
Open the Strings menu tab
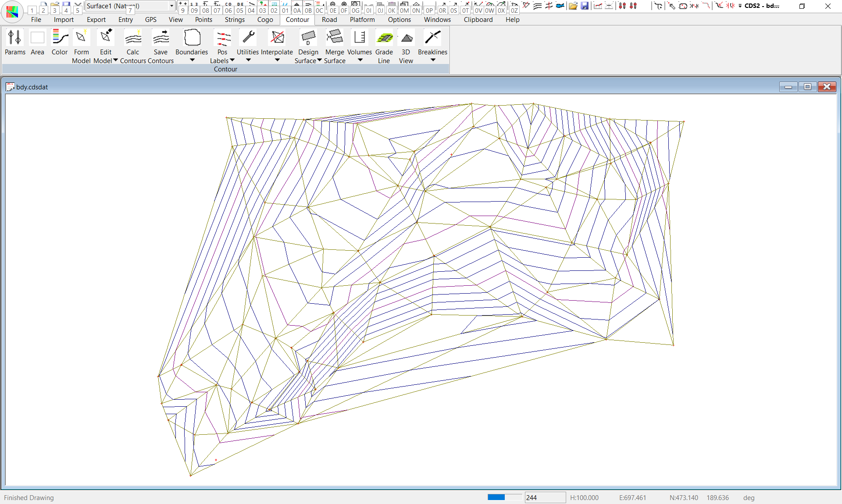pos(235,20)
